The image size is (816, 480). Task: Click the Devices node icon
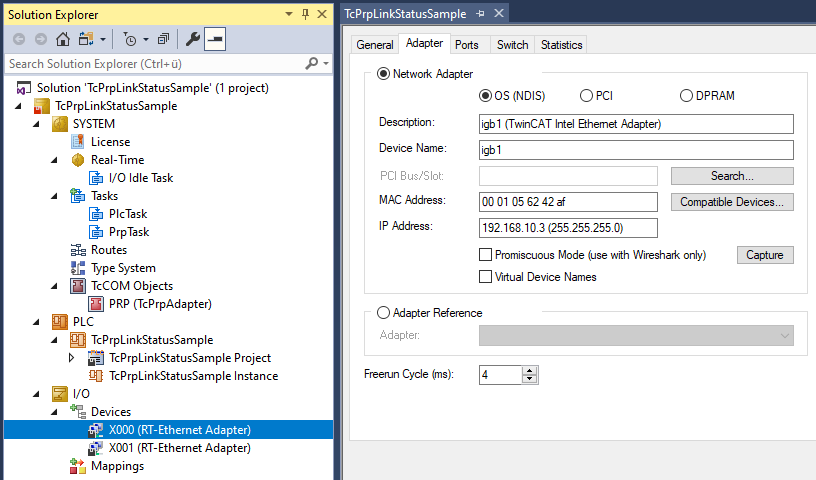(78, 412)
